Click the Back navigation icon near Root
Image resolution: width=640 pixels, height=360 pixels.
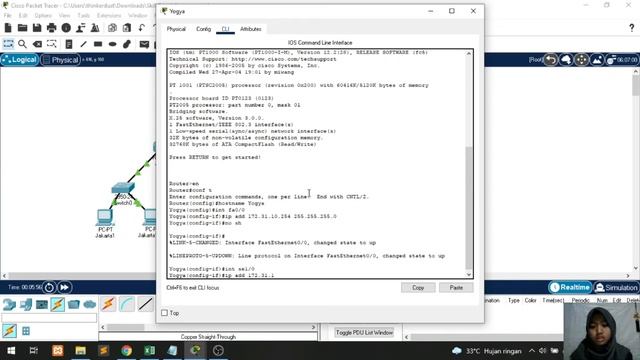point(551,60)
